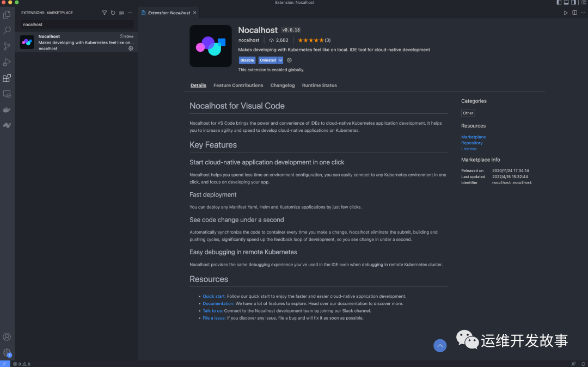Close the Extension: Nocalhost tab
The height and width of the screenshot is (367, 588).
click(x=194, y=13)
